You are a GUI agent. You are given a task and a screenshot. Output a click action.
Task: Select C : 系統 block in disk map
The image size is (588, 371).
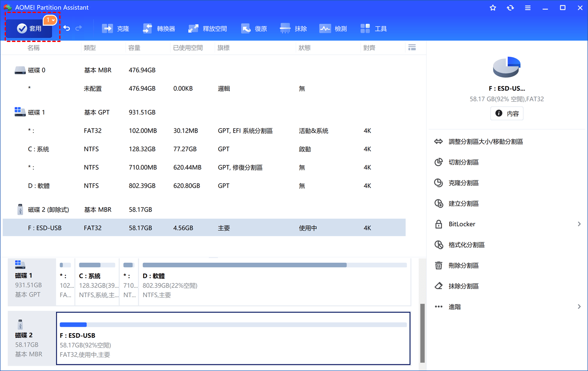pos(97,282)
